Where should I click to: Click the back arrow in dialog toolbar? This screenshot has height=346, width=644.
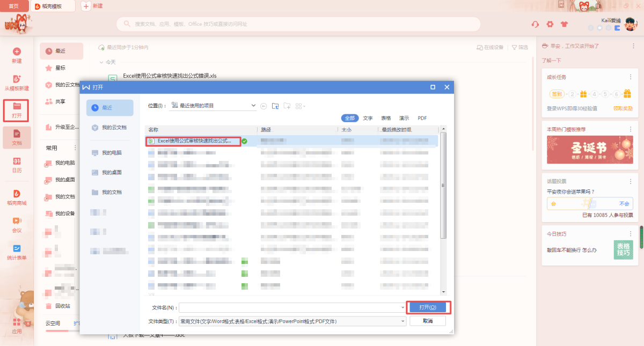(x=264, y=106)
